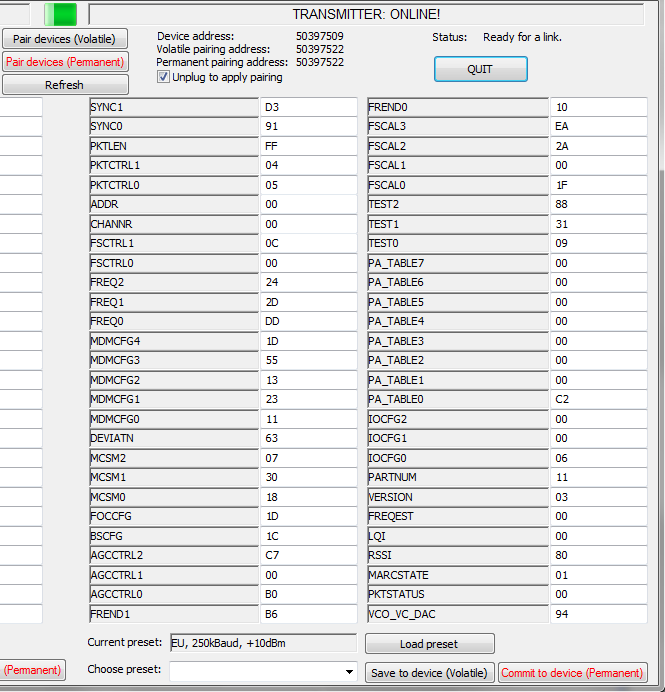Edit the MDMCFG0 value 11
665x692 pixels.
tap(308, 419)
